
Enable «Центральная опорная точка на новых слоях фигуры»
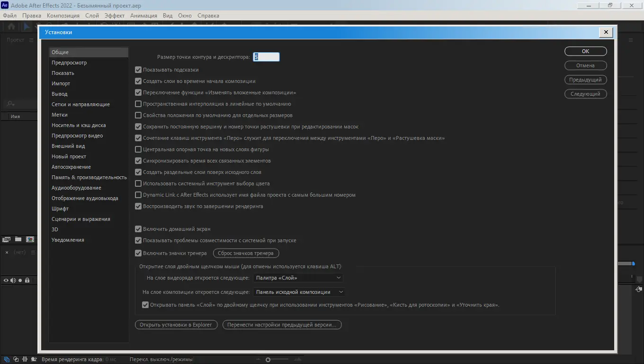point(138,149)
